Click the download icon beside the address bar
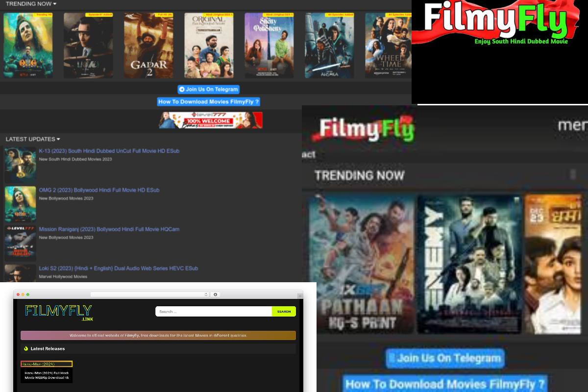 coord(216,294)
